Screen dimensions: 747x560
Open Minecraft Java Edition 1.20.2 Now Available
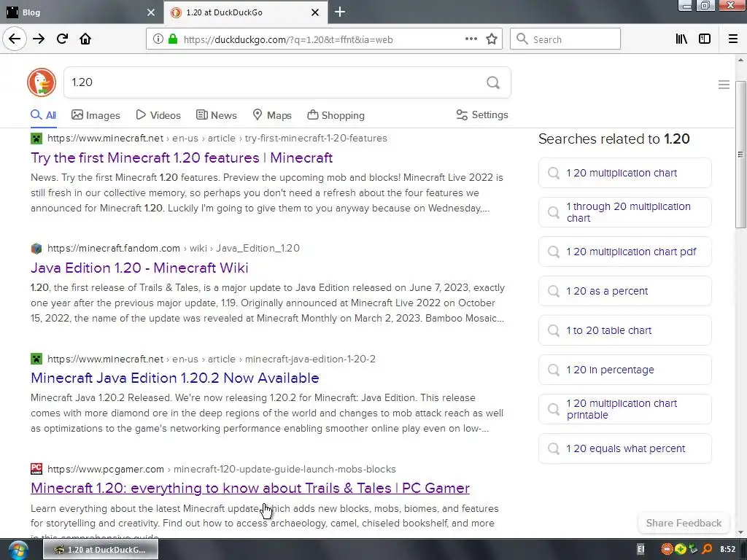click(x=175, y=378)
